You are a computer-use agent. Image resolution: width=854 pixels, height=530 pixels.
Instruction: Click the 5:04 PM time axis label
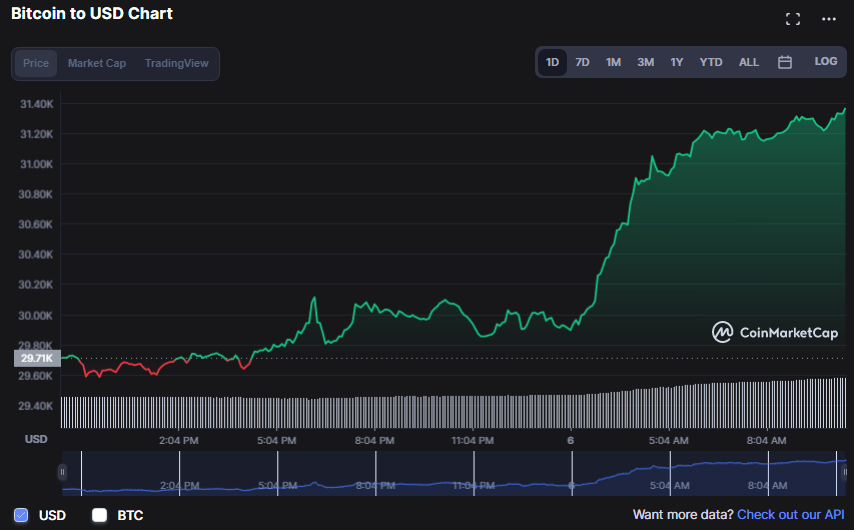[277, 440]
